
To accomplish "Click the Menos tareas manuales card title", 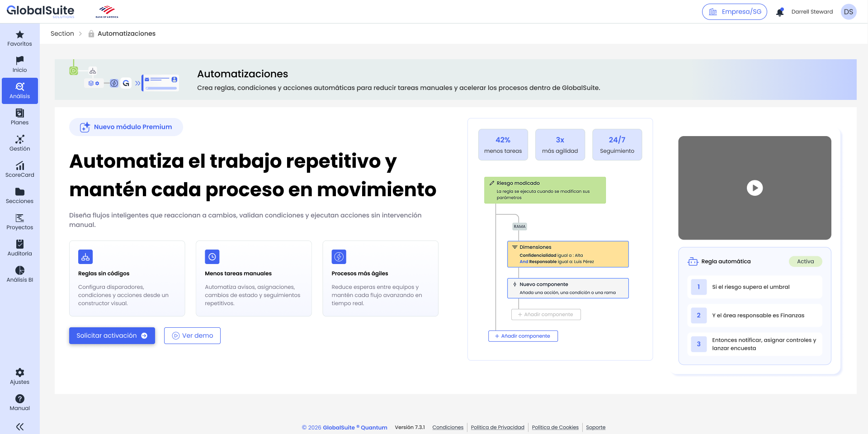I will tap(238, 274).
